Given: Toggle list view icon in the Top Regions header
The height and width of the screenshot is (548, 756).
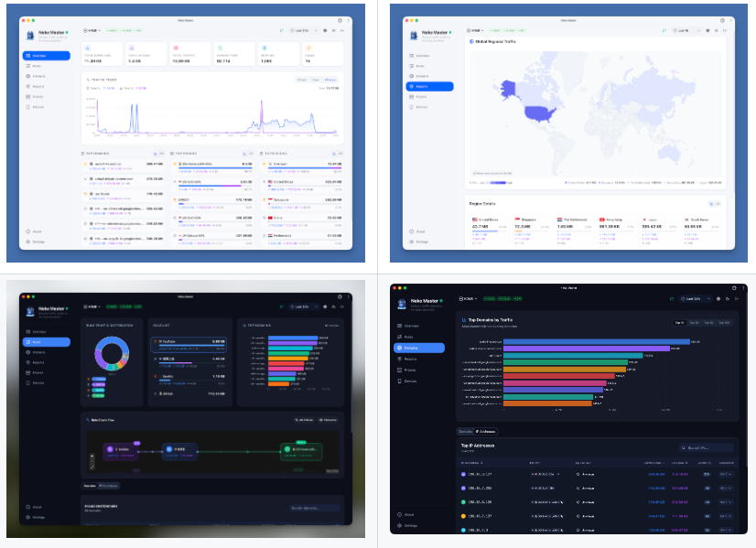Looking at the screenshot, I should pos(340,154).
